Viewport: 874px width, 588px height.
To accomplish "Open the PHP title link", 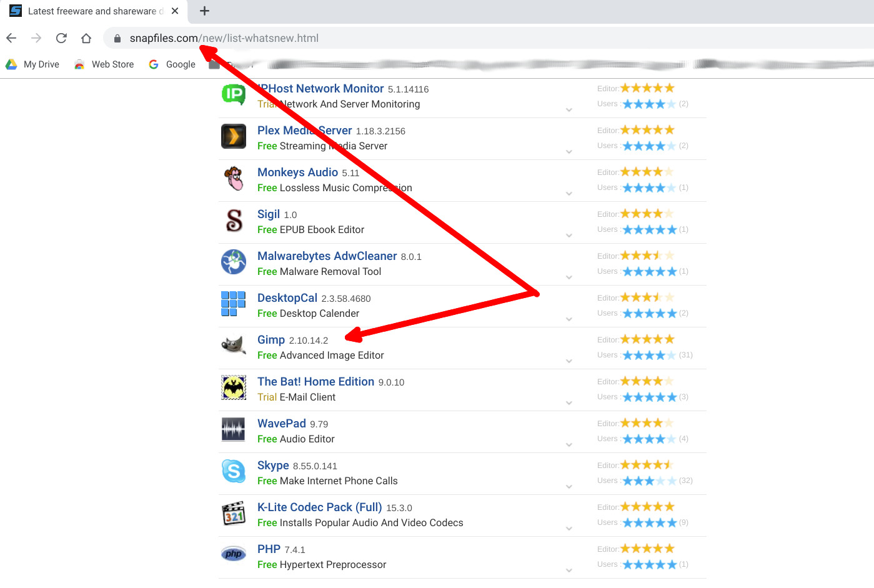I will (x=269, y=549).
